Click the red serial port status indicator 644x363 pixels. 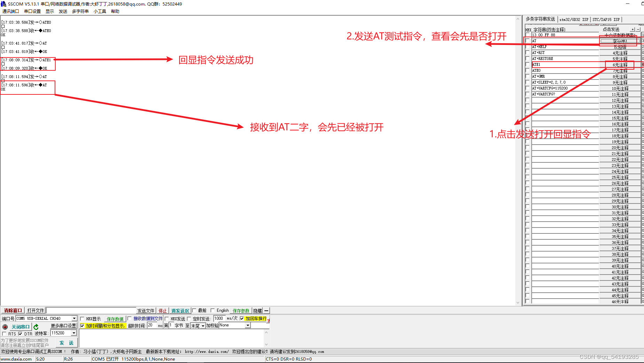click(x=5, y=327)
